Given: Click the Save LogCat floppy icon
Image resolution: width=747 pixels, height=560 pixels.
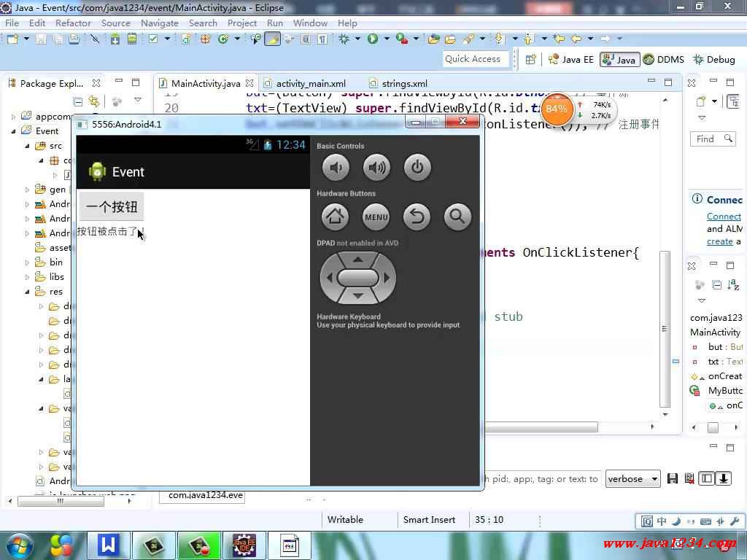Looking at the screenshot, I should click(672, 478).
